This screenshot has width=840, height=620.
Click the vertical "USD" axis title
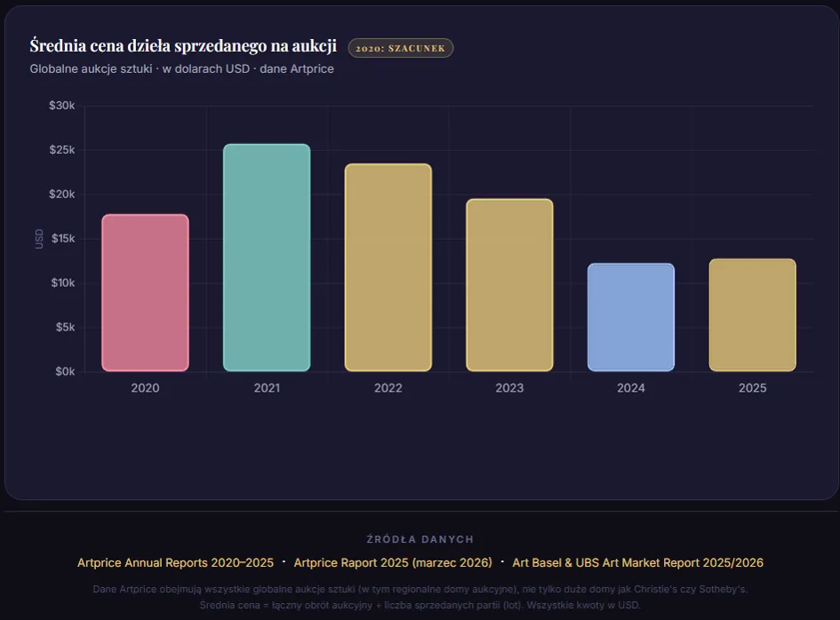click(39, 239)
